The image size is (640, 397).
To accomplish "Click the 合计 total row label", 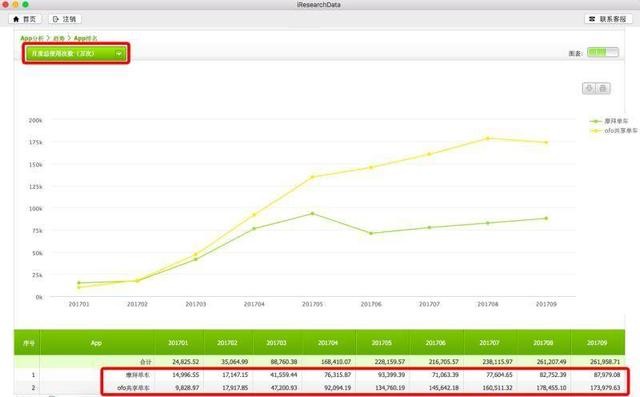I will [146, 362].
